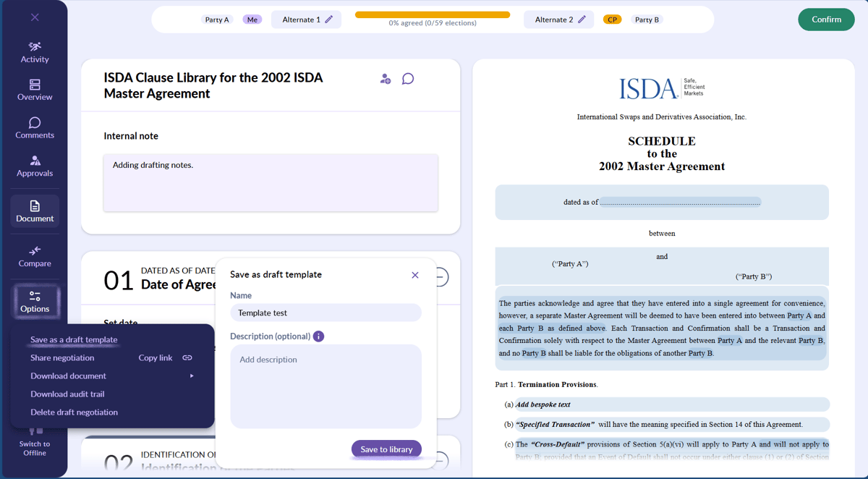868x479 pixels.
Task: Edit the internal note text area
Action: pyautogui.click(x=271, y=182)
